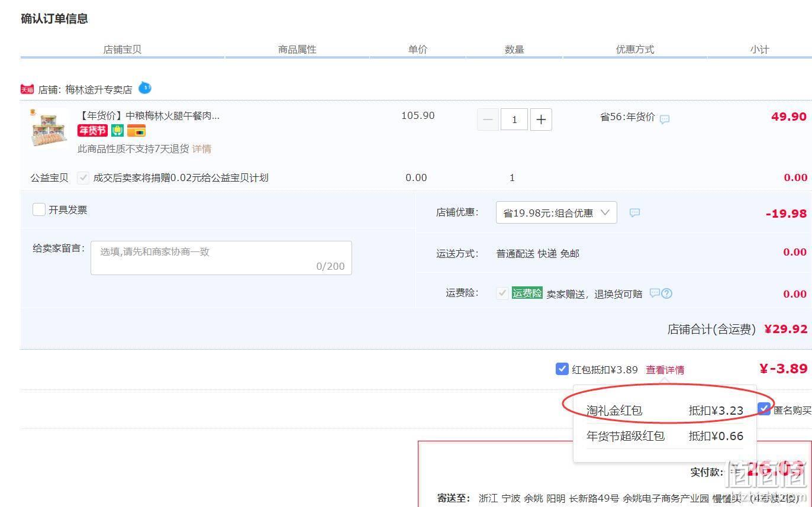Click the red 年货节 badge
The image size is (812, 507).
click(92, 131)
